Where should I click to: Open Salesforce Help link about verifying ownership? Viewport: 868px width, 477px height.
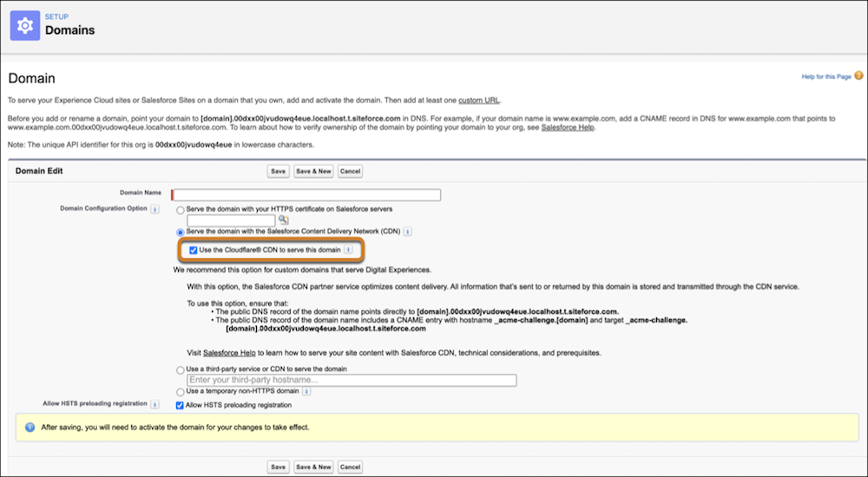(x=568, y=127)
